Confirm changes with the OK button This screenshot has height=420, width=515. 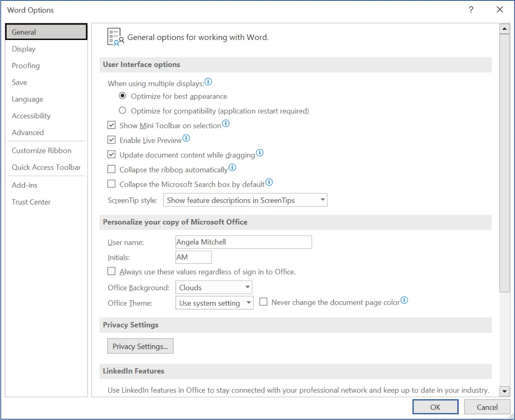[435, 407]
